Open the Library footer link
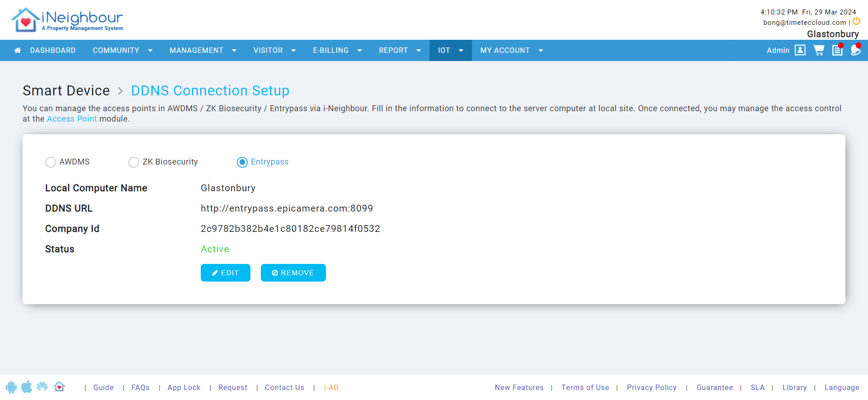868x400 pixels. pyautogui.click(x=795, y=388)
